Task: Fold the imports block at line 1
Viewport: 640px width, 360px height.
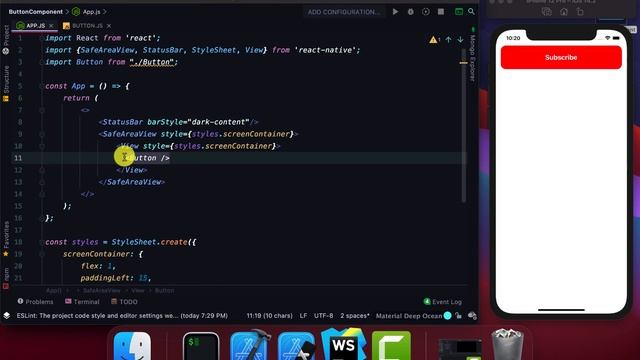Action: [x=42, y=38]
